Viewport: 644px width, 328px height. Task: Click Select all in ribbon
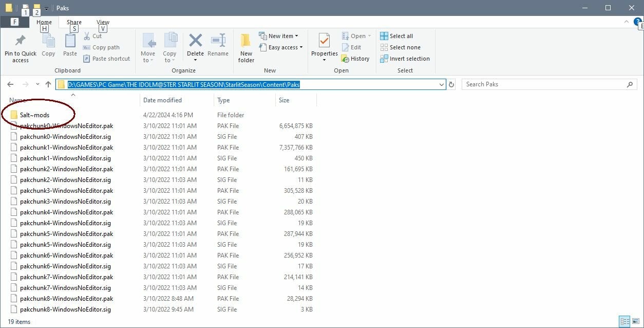click(396, 36)
